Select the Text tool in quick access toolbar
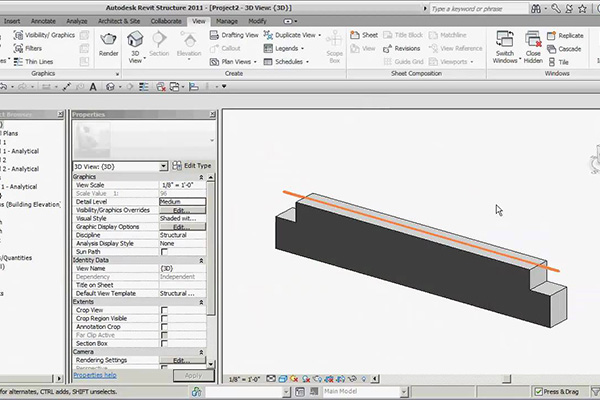600x400 pixels. (93, 87)
